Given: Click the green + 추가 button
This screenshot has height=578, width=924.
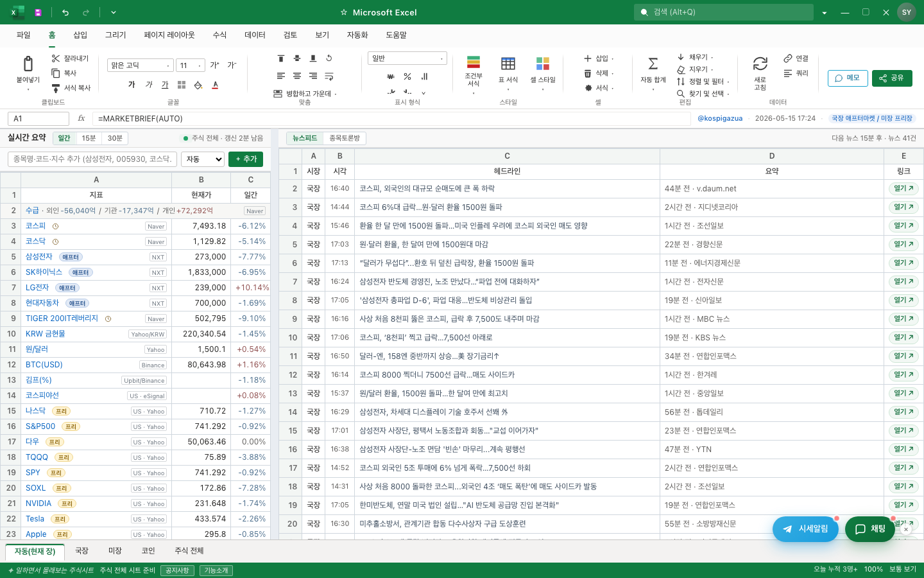Looking at the screenshot, I should point(246,159).
